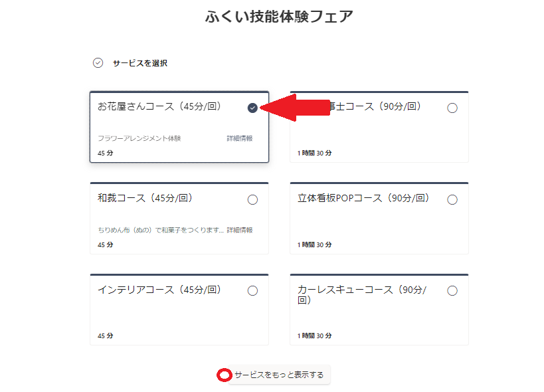544x392 pixels.
Task: Click the checkmark icon beside サービスを選択
Action: [x=98, y=63]
